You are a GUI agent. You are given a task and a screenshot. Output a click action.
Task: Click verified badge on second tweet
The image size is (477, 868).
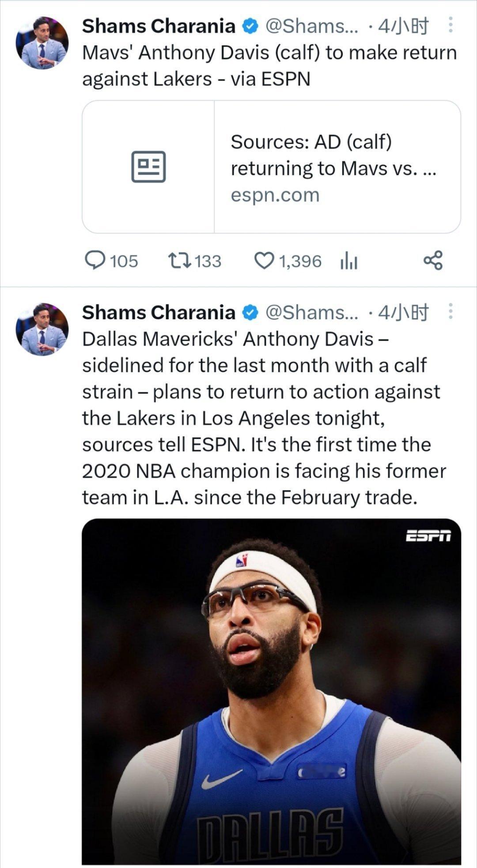250,313
